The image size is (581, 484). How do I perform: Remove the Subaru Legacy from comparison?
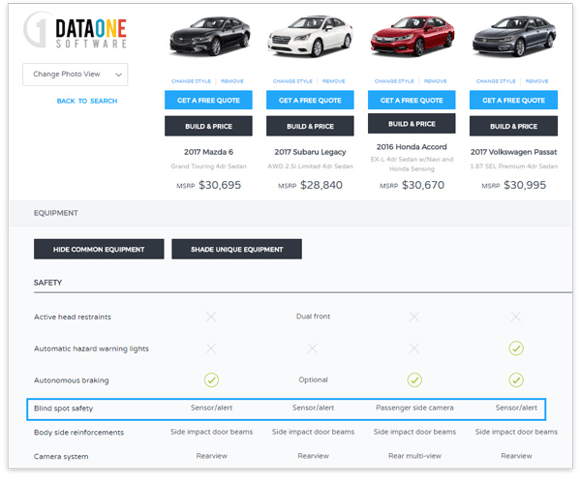click(334, 81)
